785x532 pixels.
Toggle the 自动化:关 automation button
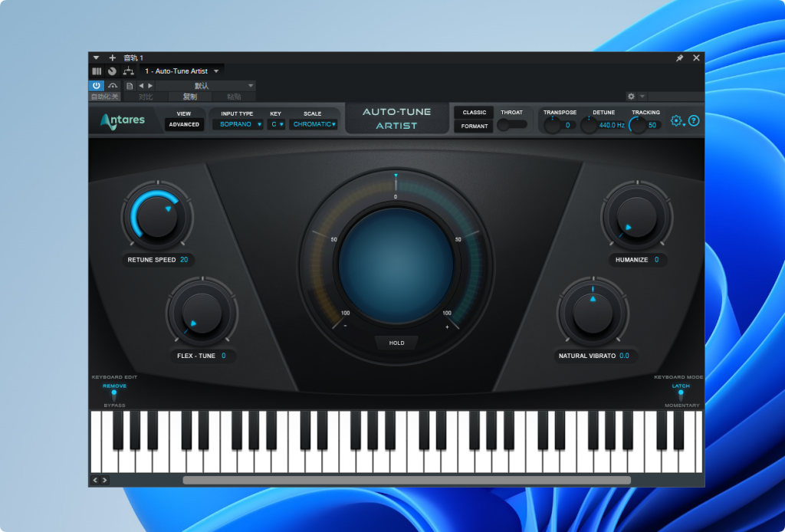click(105, 97)
